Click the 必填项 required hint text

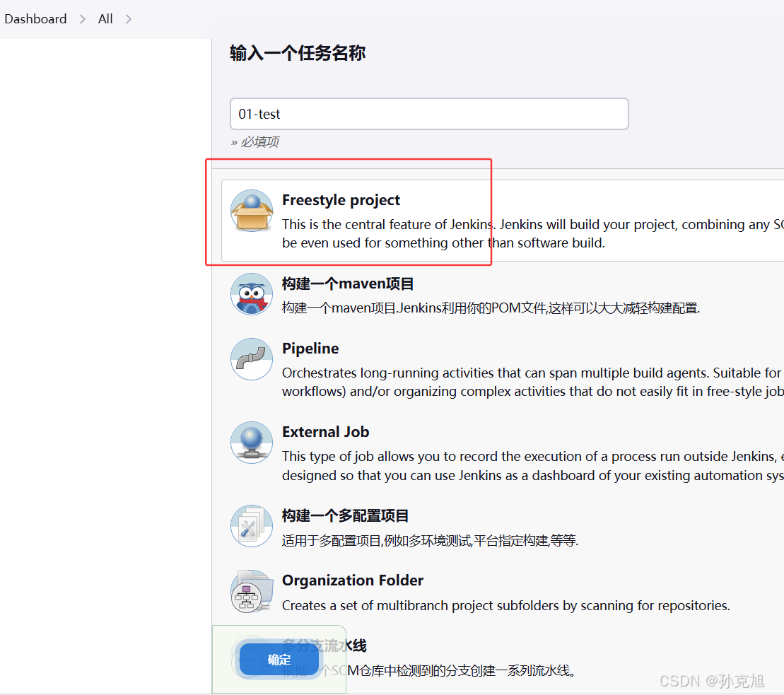coord(260,142)
